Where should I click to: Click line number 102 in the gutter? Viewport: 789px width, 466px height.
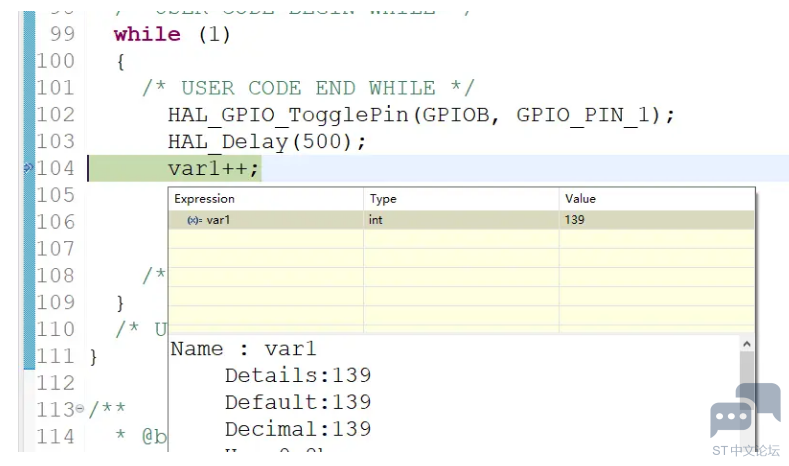tap(56, 115)
